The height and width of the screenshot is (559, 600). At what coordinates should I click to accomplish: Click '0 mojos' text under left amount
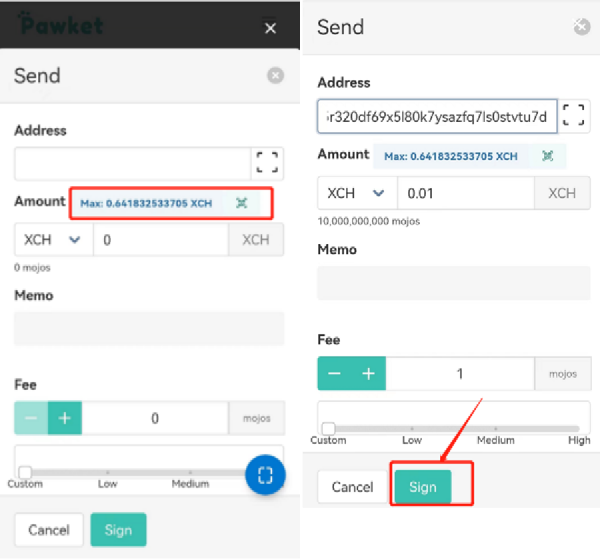[x=32, y=267]
